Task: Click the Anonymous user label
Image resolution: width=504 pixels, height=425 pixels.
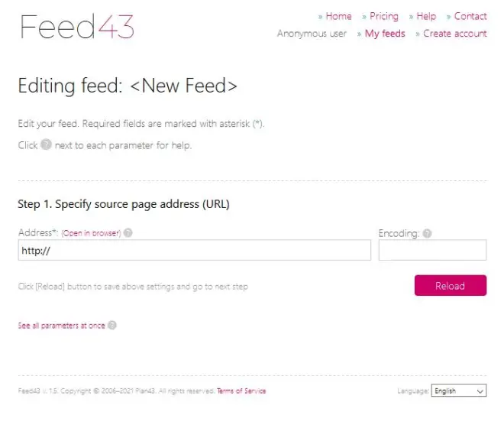Action: [x=312, y=34]
